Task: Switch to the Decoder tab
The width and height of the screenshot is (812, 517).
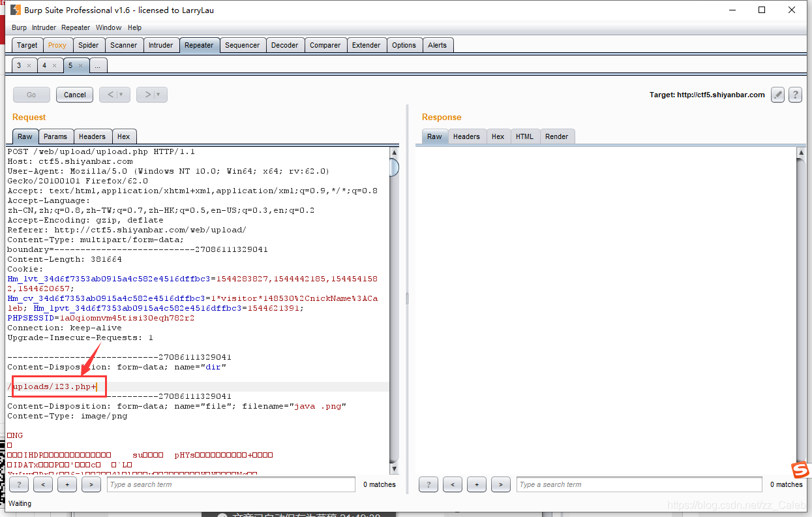Action: 285,45
